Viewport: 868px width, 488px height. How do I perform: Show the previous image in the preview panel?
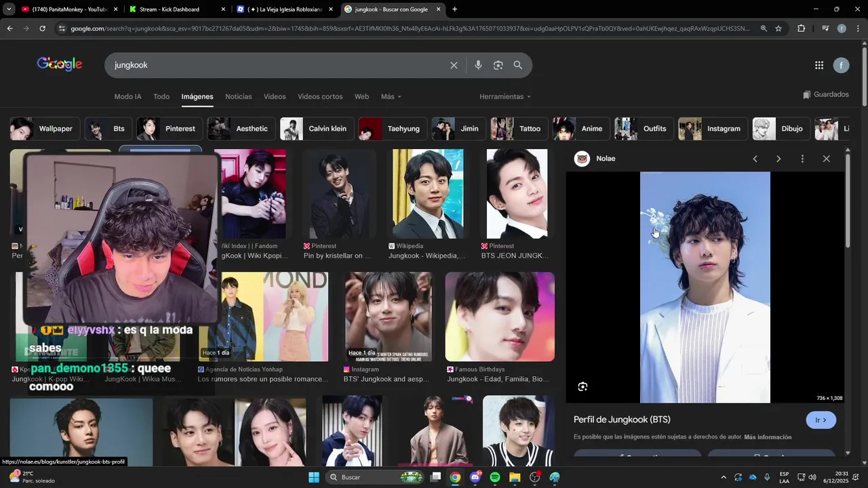(755, 159)
